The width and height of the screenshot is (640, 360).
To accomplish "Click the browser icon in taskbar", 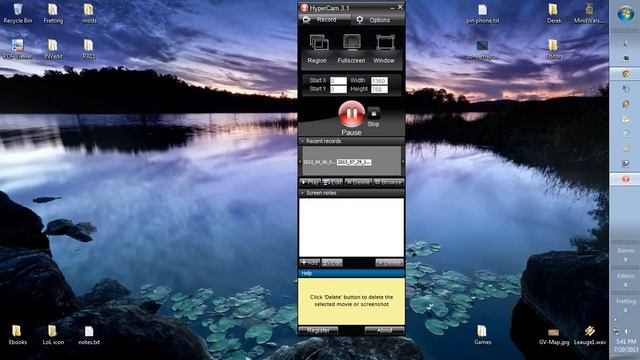I will [625, 74].
